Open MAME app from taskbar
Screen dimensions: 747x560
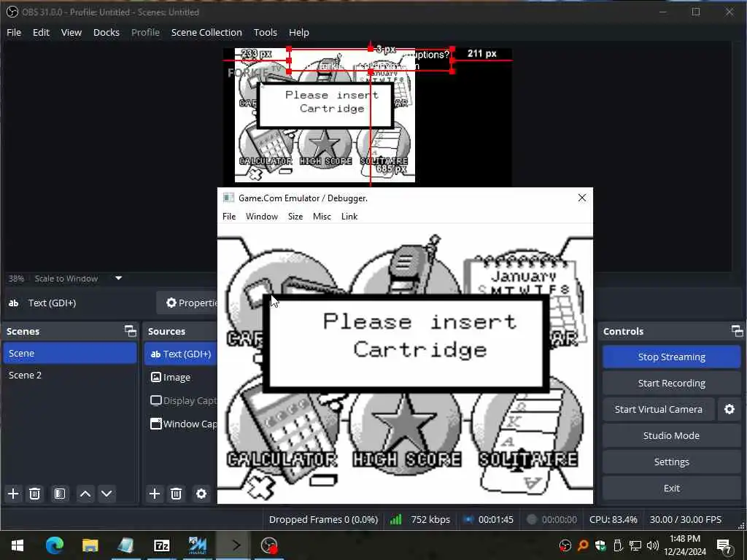coord(197,545)
